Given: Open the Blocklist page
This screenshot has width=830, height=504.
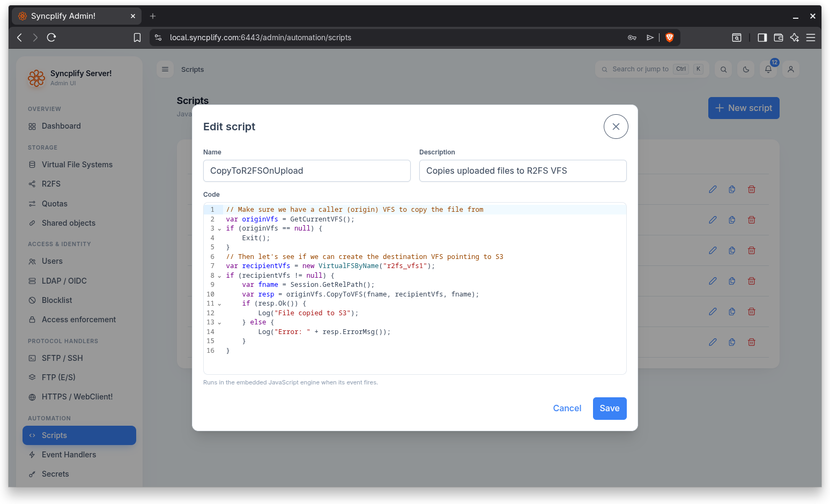Looking at the screenshot, I should coord(79,300).
